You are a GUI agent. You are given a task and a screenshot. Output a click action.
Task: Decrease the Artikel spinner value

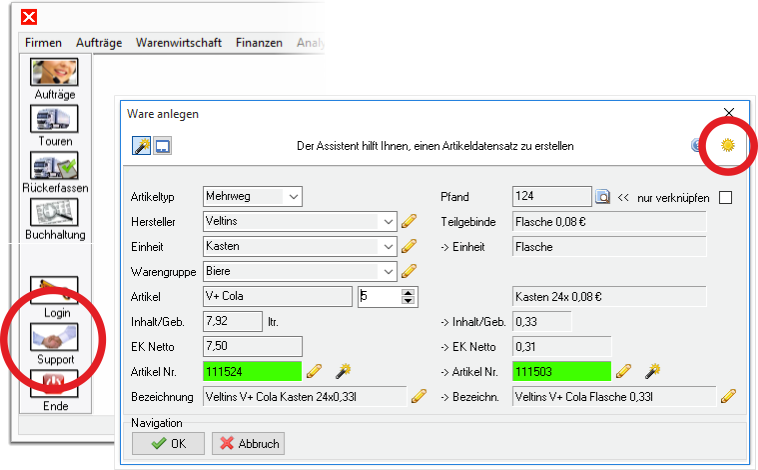[x=408, y=301]
